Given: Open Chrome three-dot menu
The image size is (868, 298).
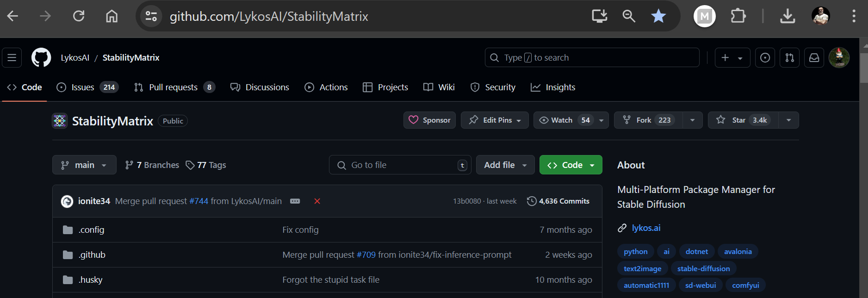Looking at the screenshot, I should click(x=854, y=16).
